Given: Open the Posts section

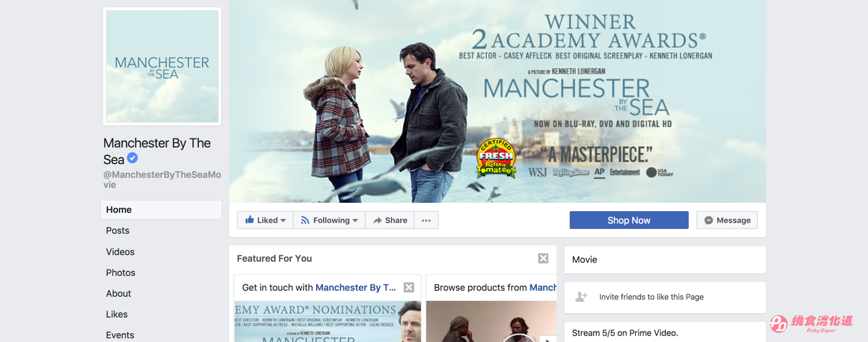Looking at the screenshot, I should (x=118, y=230).
